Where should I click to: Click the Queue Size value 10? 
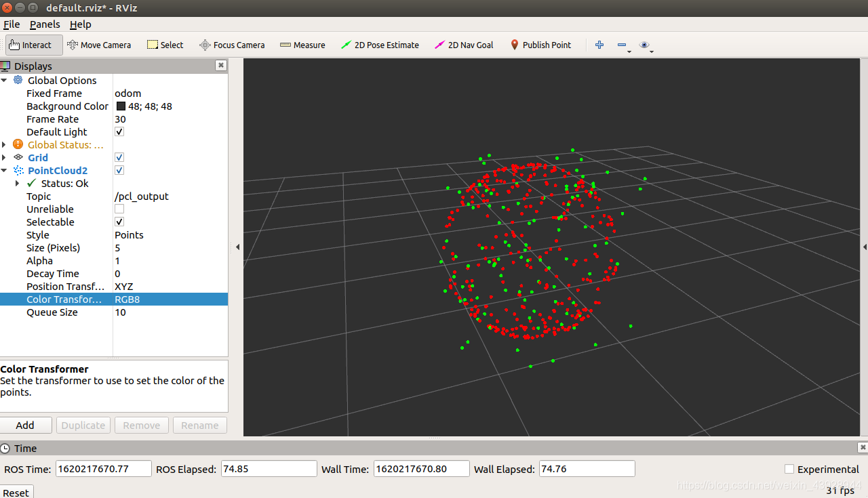pyautogui.click(x=170, y=312)
